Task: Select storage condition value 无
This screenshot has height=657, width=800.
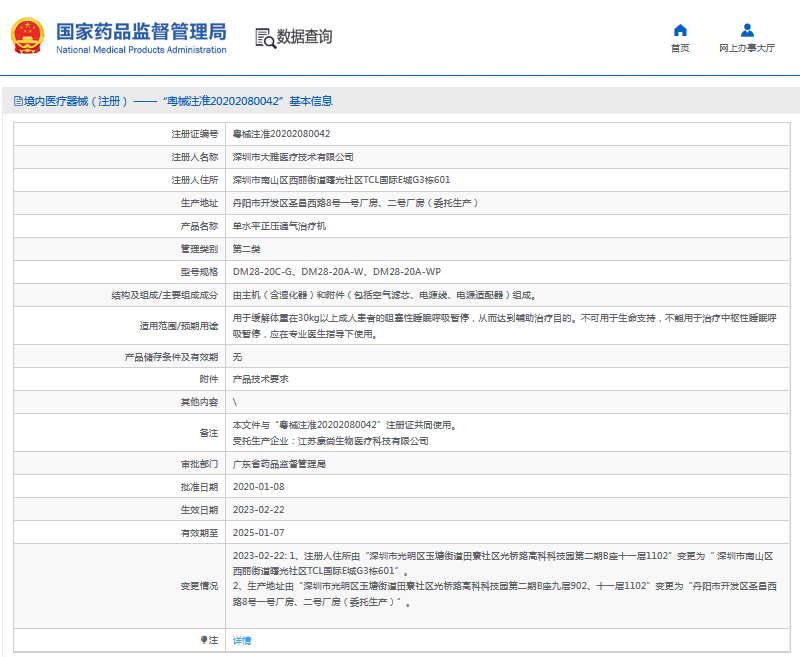Action: point(237,357)
